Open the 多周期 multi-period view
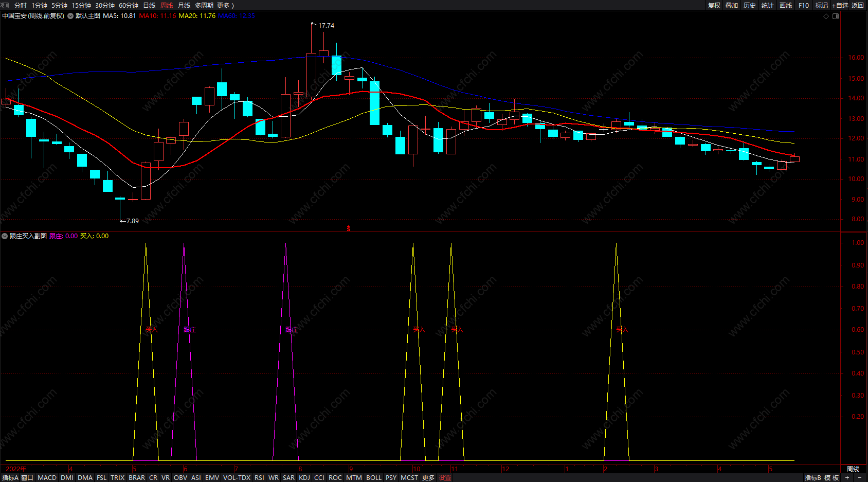Screen dimensions: 868x482 204,5
